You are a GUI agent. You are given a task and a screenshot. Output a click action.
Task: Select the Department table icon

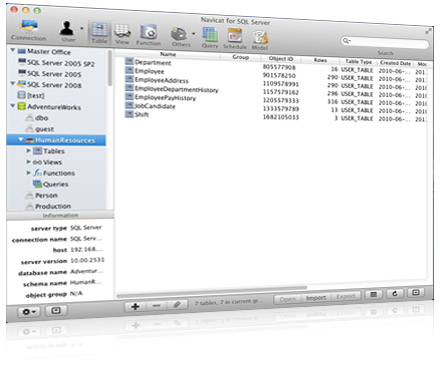[x=129, y=61]
